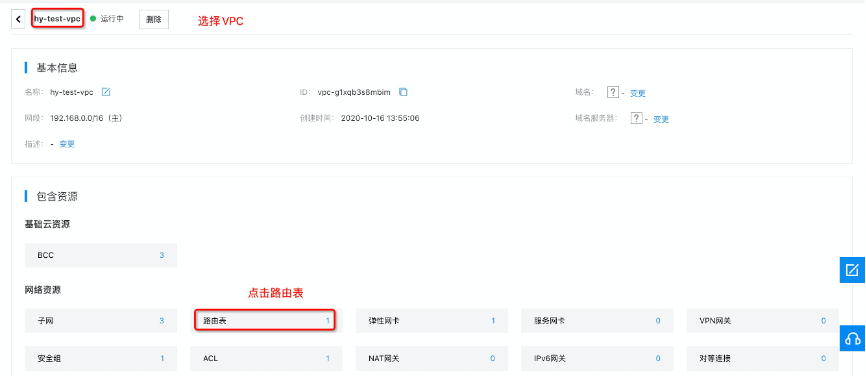Open the 路由表 resource tile

[x=266, y=321]
